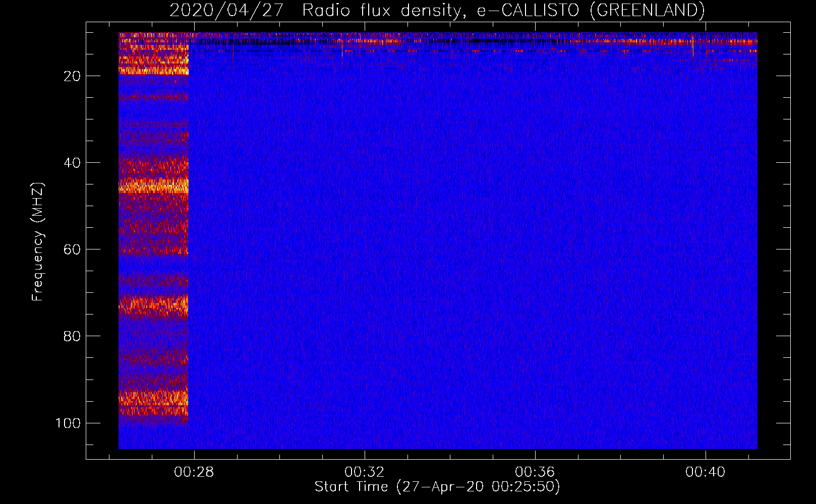Click the 'Frequency (MHZ)' axis label
This screenshot has width=816, height=504.
pyautogui.click(x=38, y=241)
